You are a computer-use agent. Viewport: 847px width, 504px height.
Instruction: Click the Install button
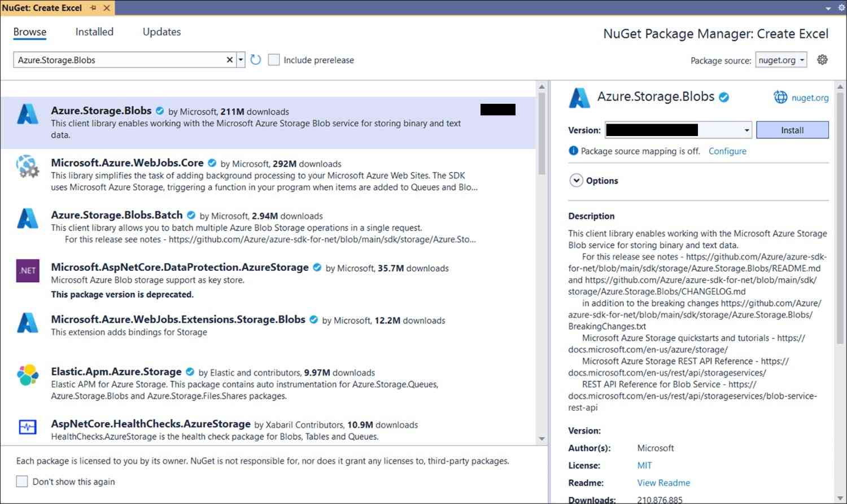point(792,130)
